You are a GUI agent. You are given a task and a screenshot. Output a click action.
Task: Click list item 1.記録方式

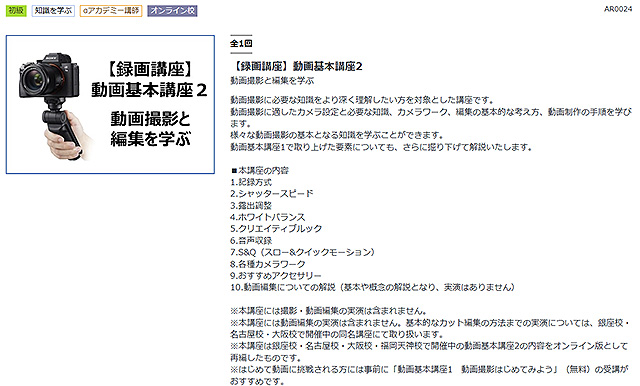coord(251,182)
